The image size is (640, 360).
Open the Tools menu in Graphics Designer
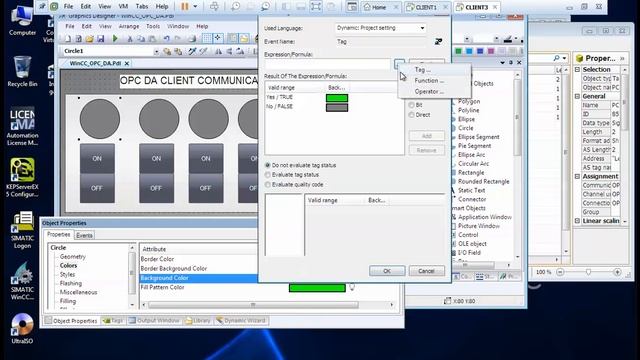click(x=153, y=26)
